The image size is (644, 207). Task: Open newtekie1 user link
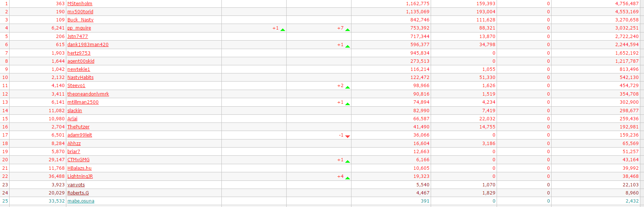coord(79,69)
